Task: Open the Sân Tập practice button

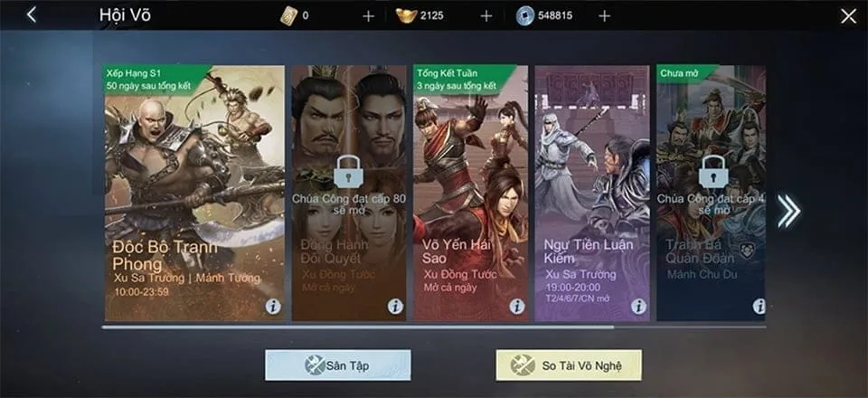Action: click(337, 365)
